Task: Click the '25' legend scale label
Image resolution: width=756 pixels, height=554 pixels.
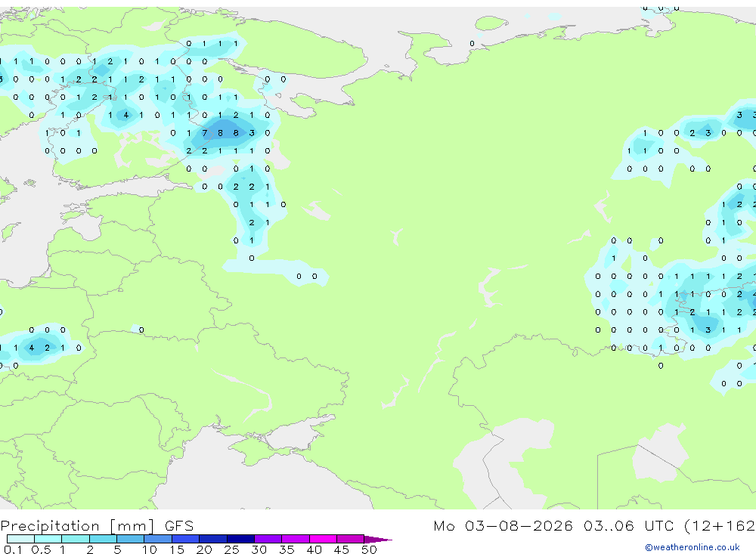Action: pyautogui.click(x=232, y=549)
